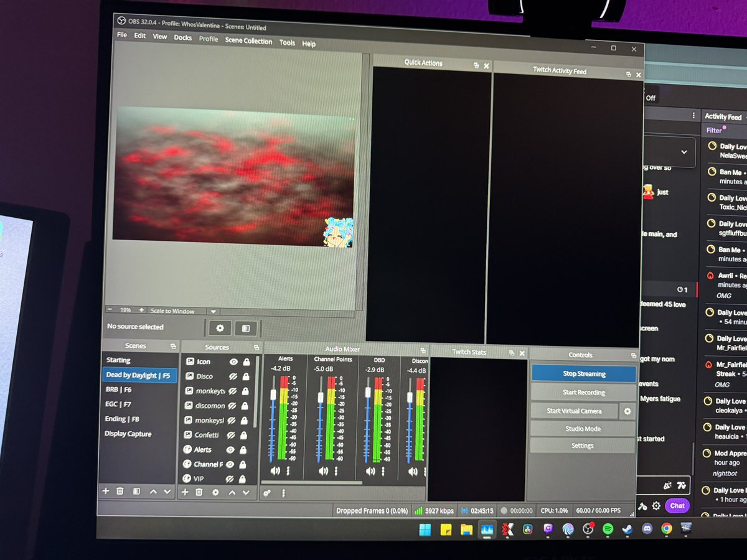Move scene down with Scenes down arrow
The height and width of the screenshot is (560, 747).
tap(167, 492)
